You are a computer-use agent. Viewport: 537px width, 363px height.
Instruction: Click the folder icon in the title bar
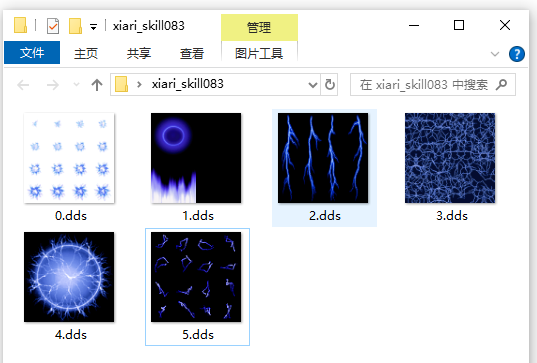[20, 25]
